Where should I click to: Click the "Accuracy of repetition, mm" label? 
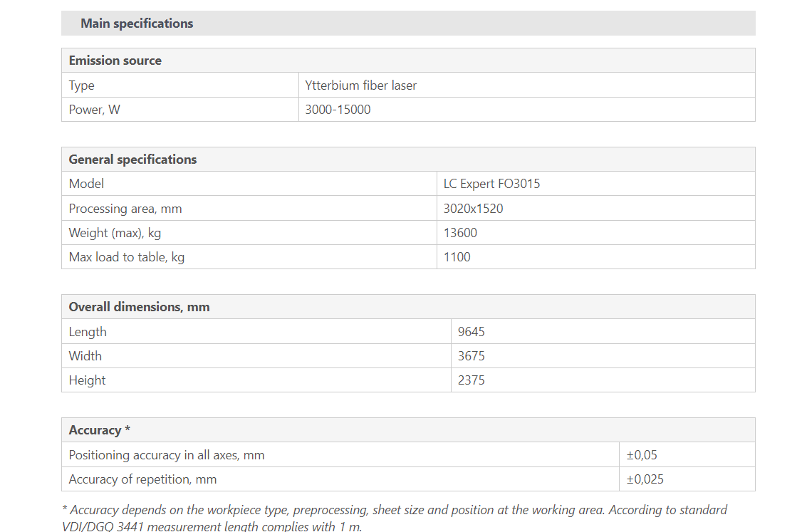click(x=142, y=479)
